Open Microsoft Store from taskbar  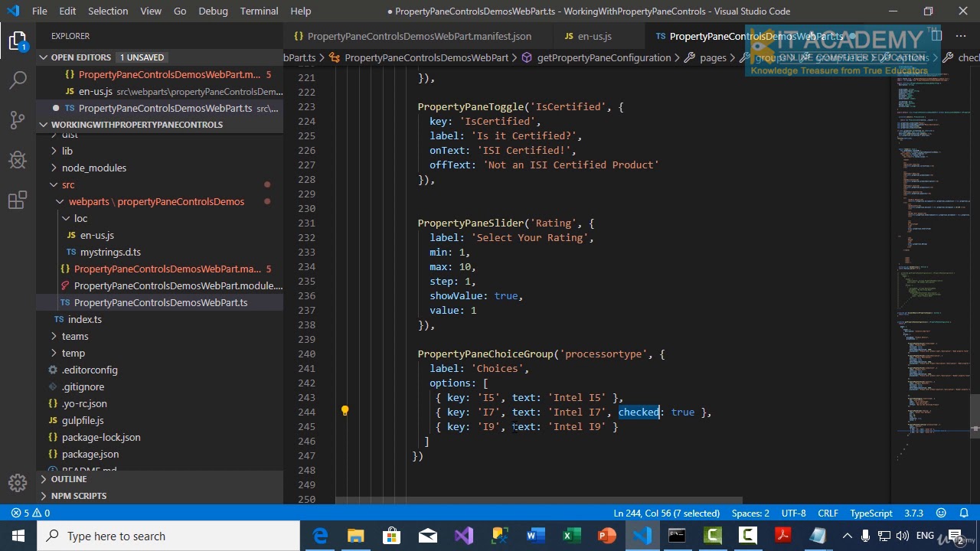click(x=392, y=536)
